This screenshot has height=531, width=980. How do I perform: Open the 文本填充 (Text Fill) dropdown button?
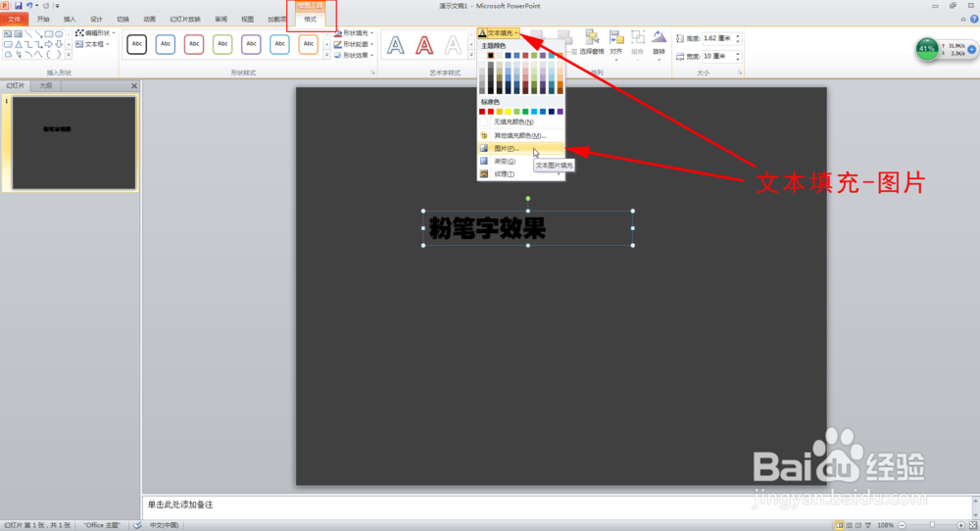click(499, 33)
